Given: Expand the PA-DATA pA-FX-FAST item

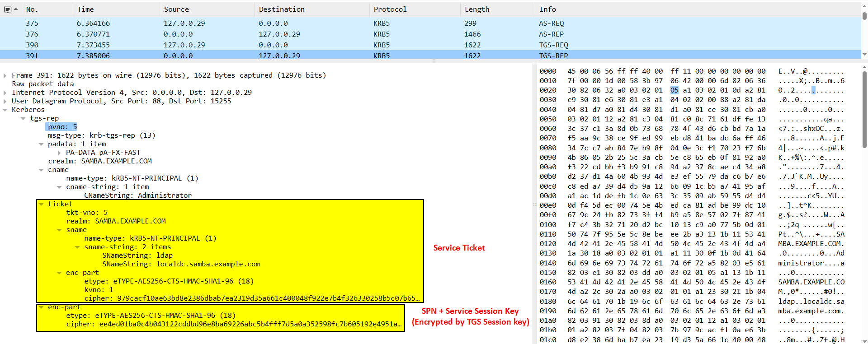Looking at the screenshot, I should pos(59,153).
